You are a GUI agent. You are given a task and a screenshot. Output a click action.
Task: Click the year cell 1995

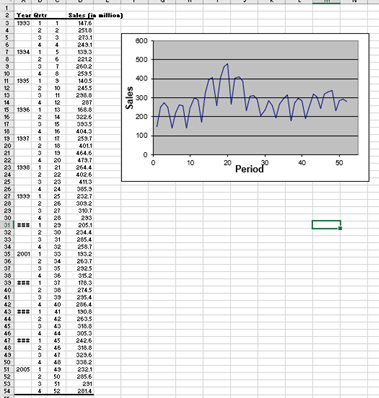coord(23,81)
